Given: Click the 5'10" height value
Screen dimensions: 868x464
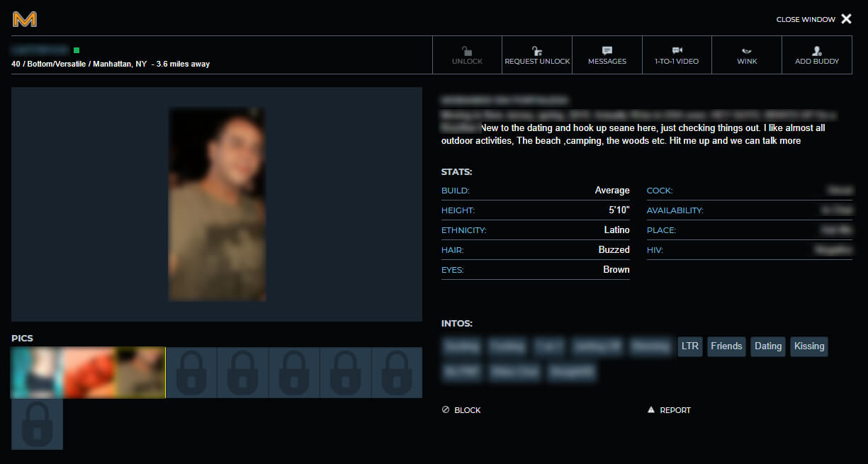Looking at the screenshot, I should point(619,210).
